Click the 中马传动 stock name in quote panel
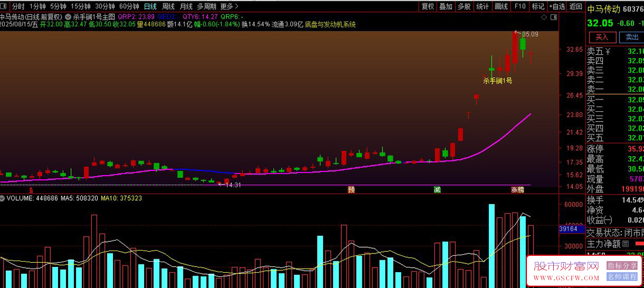 point(604,9)
